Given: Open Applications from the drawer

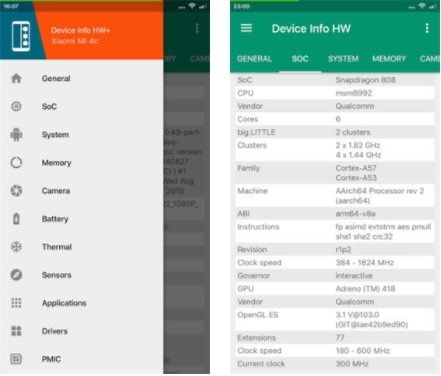Looking at the screenshot, I should click(82, 303).
